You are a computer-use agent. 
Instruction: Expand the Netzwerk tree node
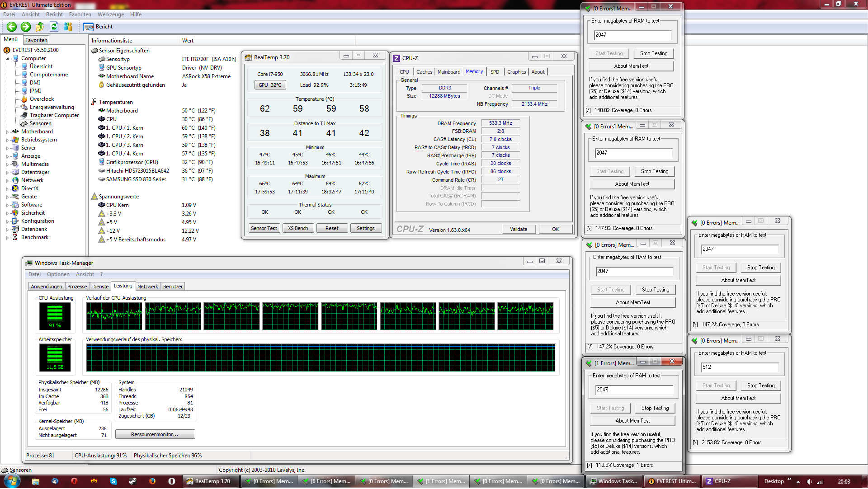pyautogui.click(x=7, y=181)
